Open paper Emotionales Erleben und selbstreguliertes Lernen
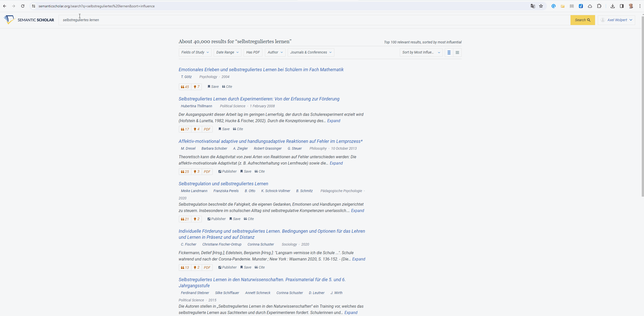Image resolution: width=644 pixels, height=316 pixels. [261, 70]
